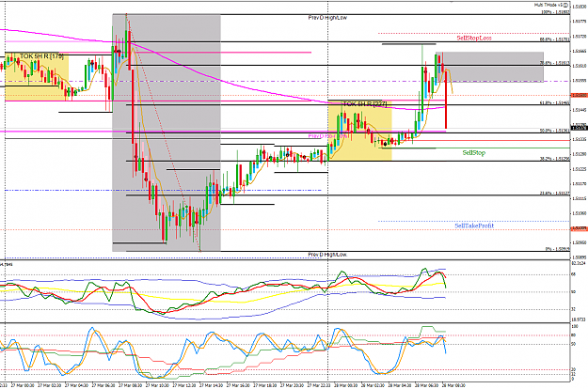Click the 28 Mar 08:30 time label
This screenshot has height=389, width=588.
(453, 385)
